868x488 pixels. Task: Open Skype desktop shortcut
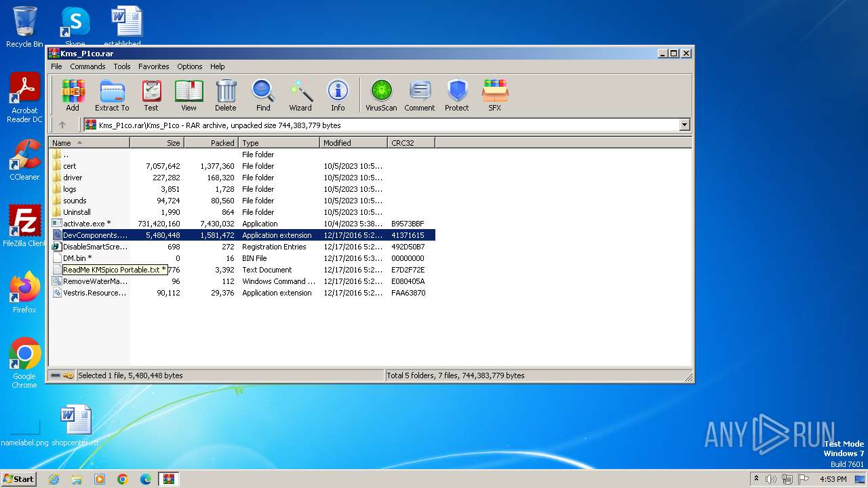(75, 26)
